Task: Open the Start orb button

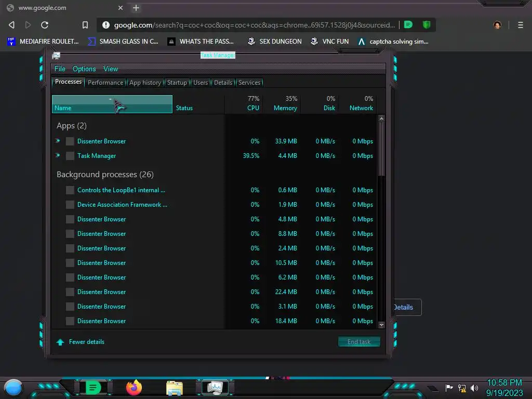Action: coord(14,388)
